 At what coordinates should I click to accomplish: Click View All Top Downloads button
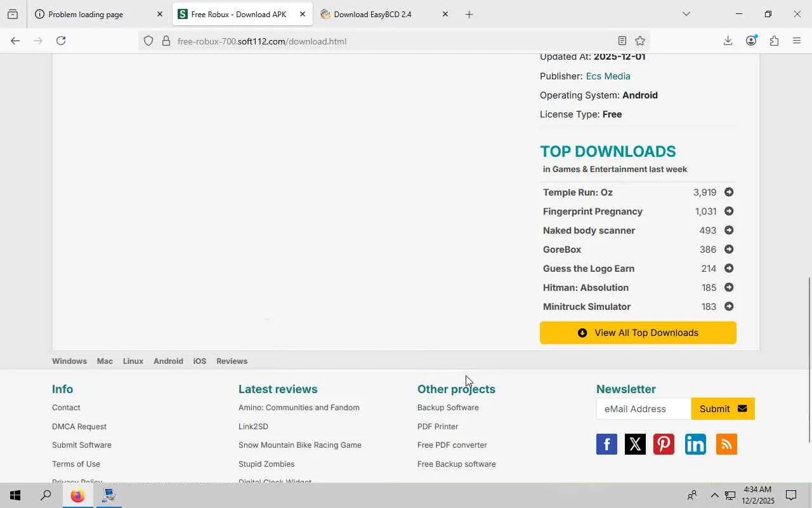point(638,333)
